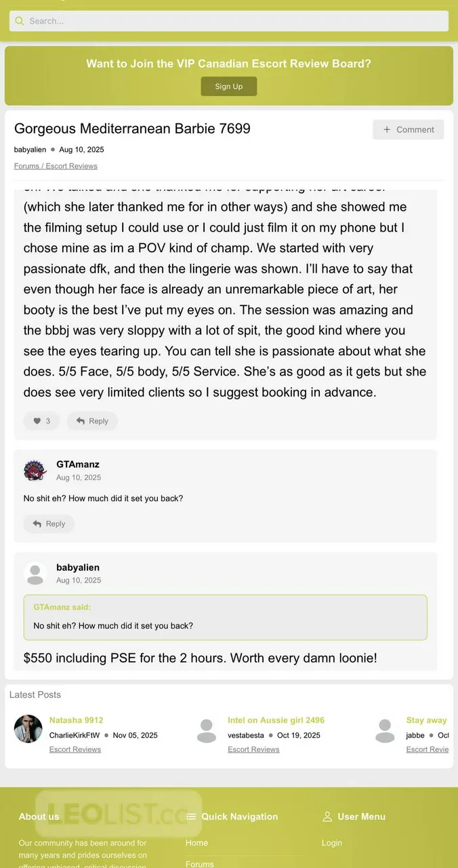Open the Natasha 9912 post
The height and width of the screenshot is (868, 458).
coord(77,720)
